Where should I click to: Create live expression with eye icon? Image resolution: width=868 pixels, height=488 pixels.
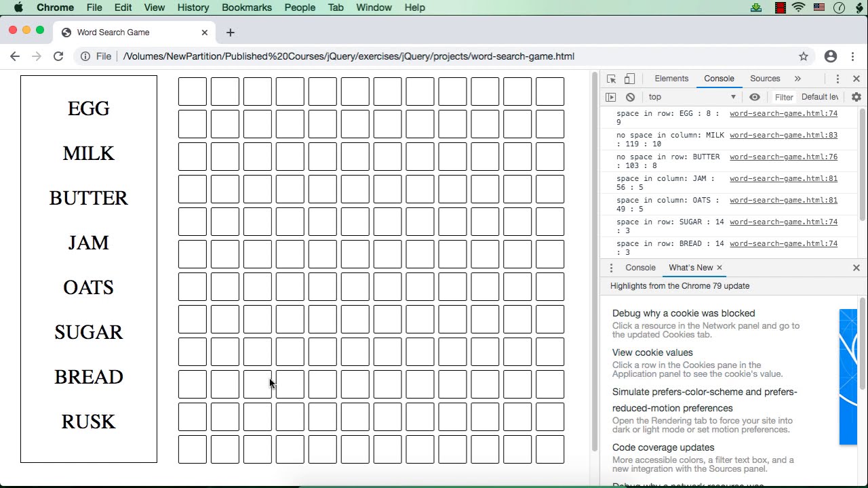[755, 97]
